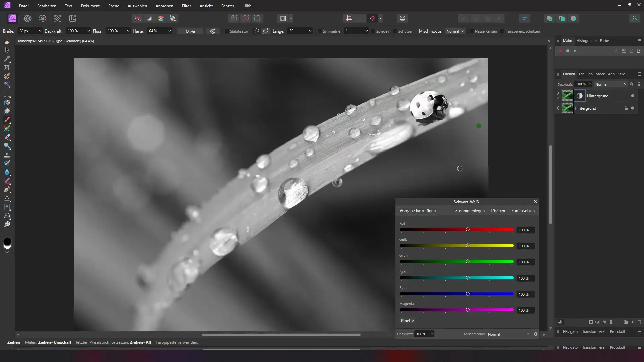
Task: Open the Länge dropdown
Action: [x=310, y=31]
